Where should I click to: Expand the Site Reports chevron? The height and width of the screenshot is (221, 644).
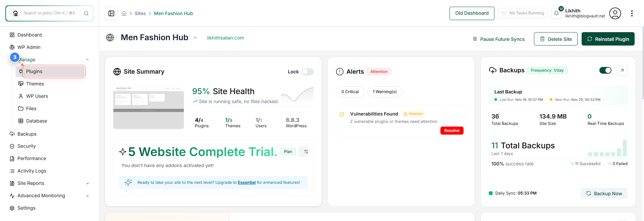[x=88, y=183]
